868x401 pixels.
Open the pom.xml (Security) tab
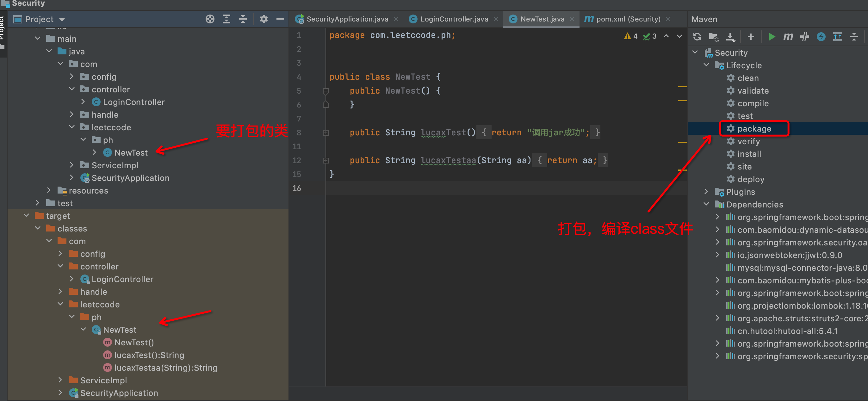628,19
